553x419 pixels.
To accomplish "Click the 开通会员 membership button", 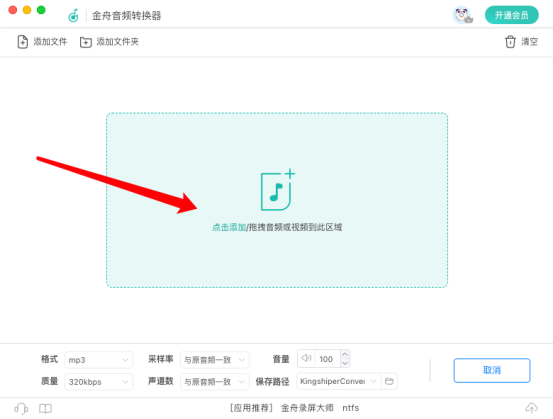I will [x=511, y=15].
